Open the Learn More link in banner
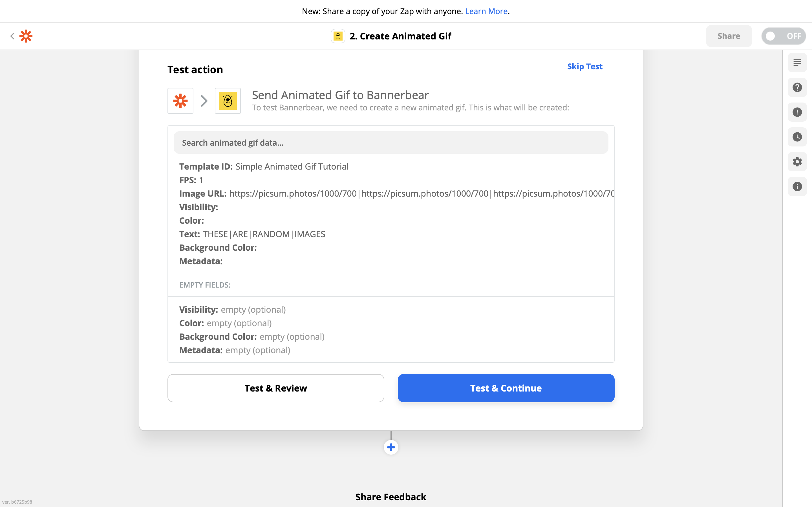The height and width of the screenshot is (507, 812). point(486,11)
